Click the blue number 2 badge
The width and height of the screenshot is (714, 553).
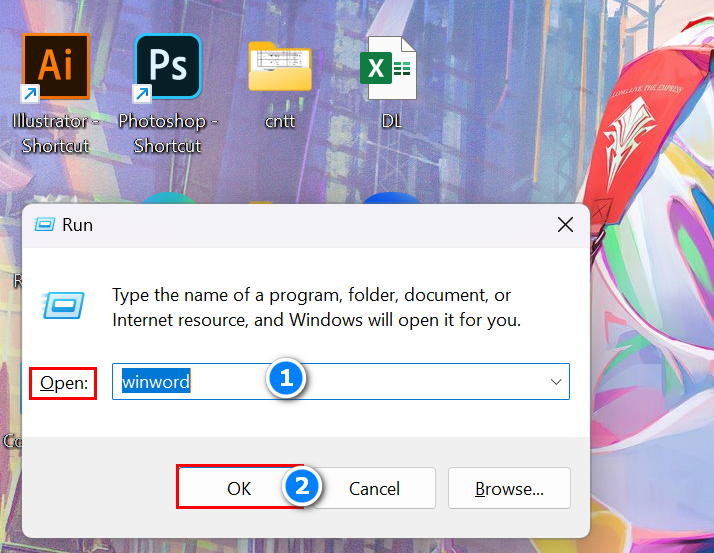point(303,486)
